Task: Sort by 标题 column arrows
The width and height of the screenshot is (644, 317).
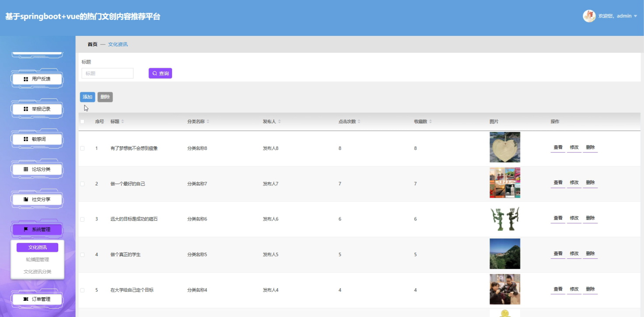Action: 122,122
